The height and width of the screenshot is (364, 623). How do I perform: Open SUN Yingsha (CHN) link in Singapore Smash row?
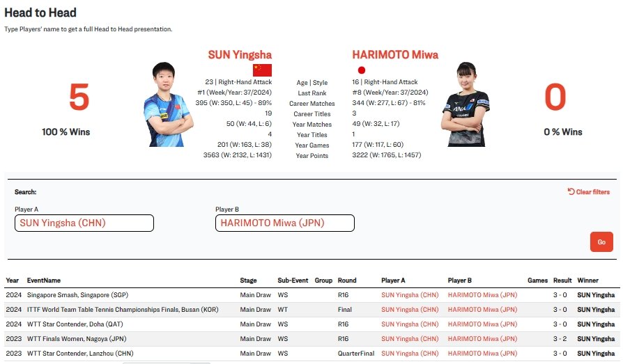pyautogui.click(x=410, y=295)
